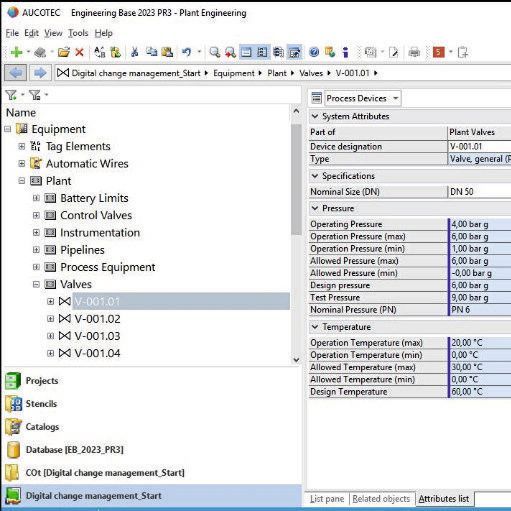The height and width of the screenshot is (511, 511).
Task: Click the Operating Pressure value 4,00 bar g
Action: (x=480, y=224)
